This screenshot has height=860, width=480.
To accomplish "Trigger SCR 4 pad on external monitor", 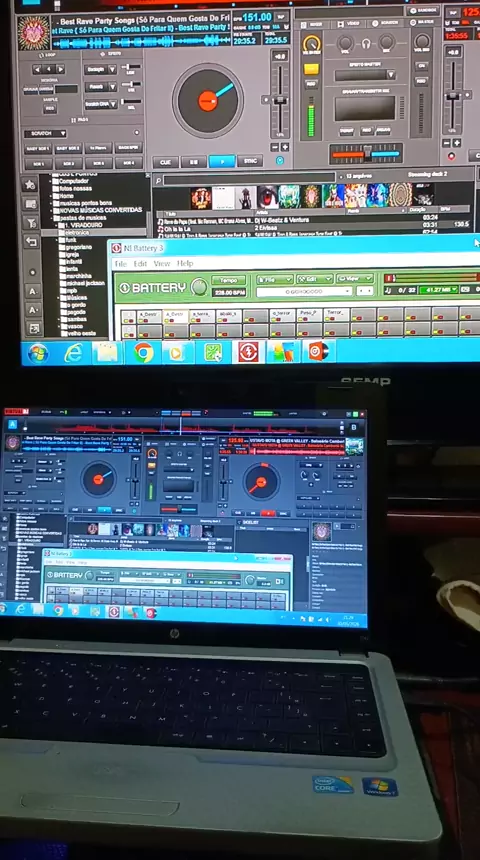I will [129, 163].
